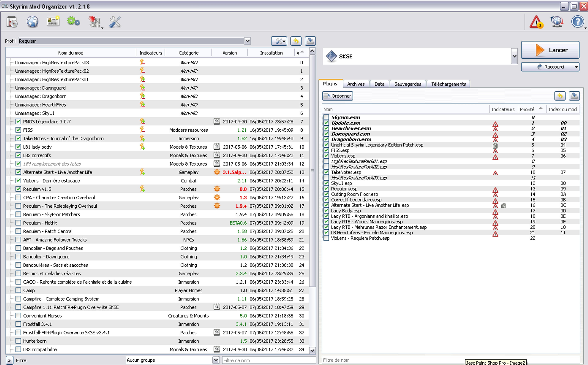Click the mod list vertical scrollbar thumb
Viewport: 588px width, 365px height.
click(312, 171)
